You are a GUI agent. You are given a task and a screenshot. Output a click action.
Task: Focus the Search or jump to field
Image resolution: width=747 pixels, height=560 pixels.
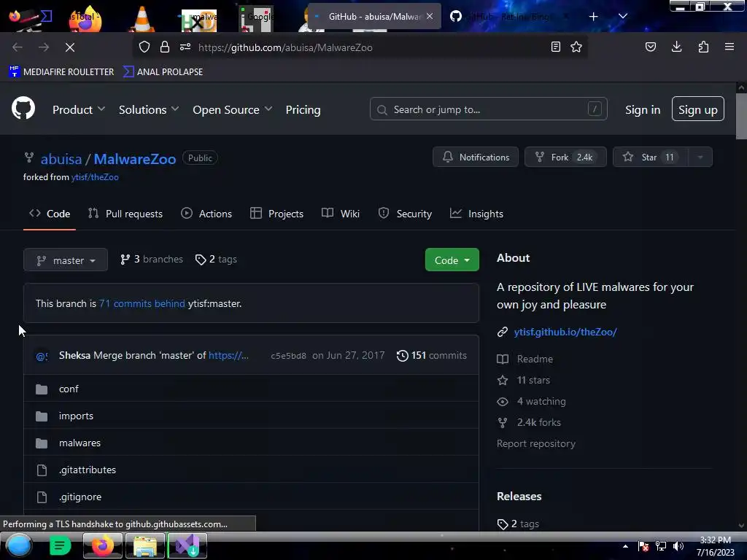tap(488, 109)
